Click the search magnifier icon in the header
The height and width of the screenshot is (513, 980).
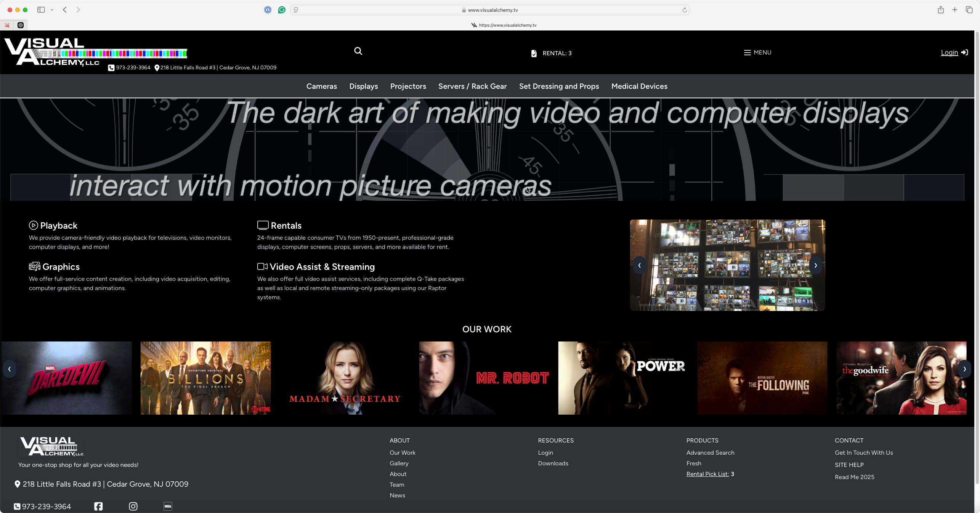coord(358,51)
